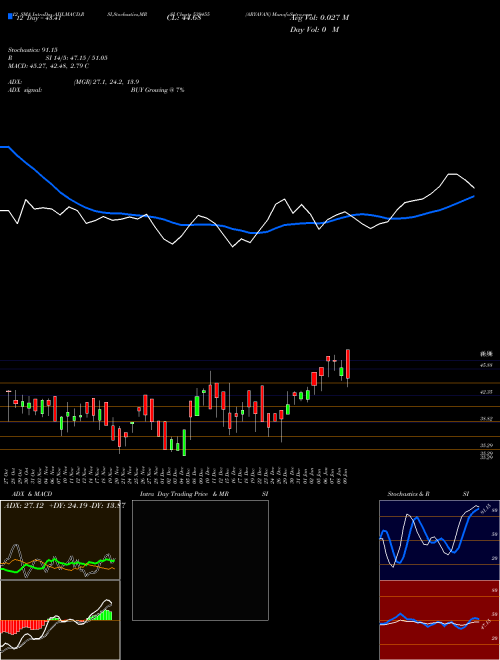
Task: Select the '12 Day = 43.41' SMA label
Action: click(x=39, y=18)
